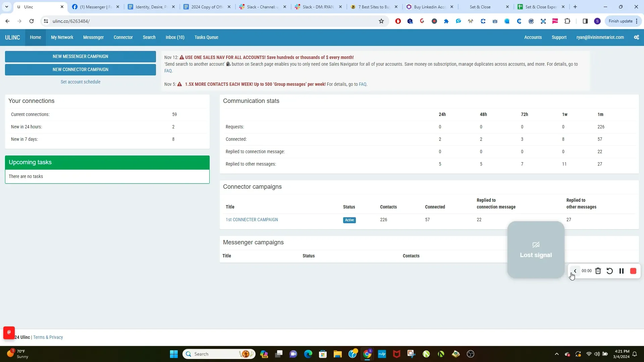Click the red G Grammarly extension icon
This screenshot has height=362, width=644.
click(x=422, y=21)
